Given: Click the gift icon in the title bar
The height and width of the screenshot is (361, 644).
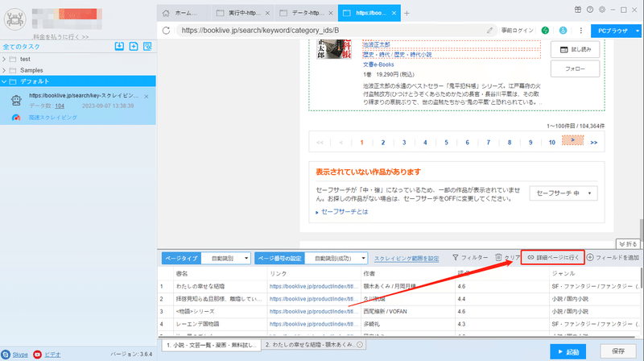Looking at the screenshot, I should (578, 10).
